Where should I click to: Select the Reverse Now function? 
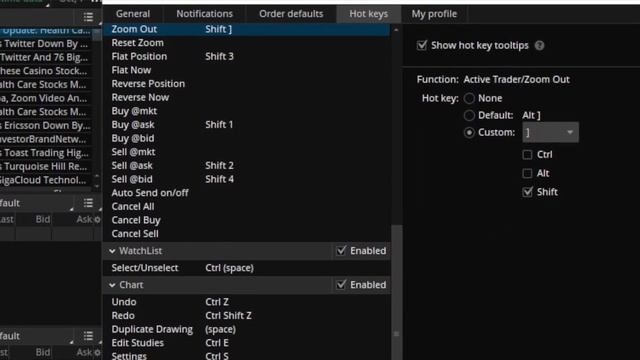click(x=247, y=98)
